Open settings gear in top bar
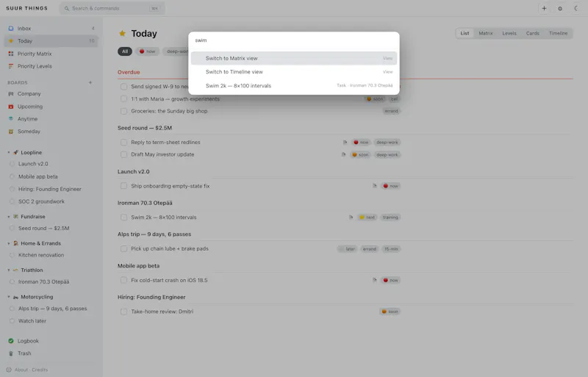 click(x=560, y=8)
